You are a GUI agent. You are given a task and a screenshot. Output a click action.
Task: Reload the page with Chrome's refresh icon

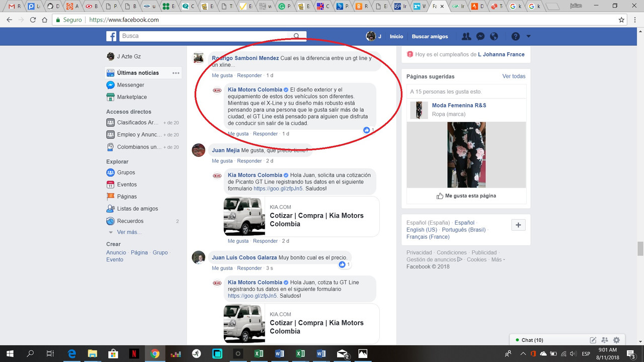click(x=33, y=20)
